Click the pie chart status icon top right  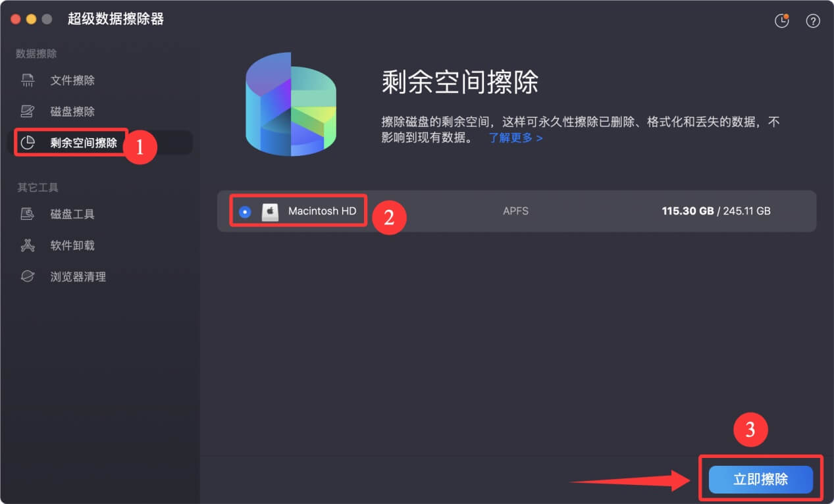(781, 20)
